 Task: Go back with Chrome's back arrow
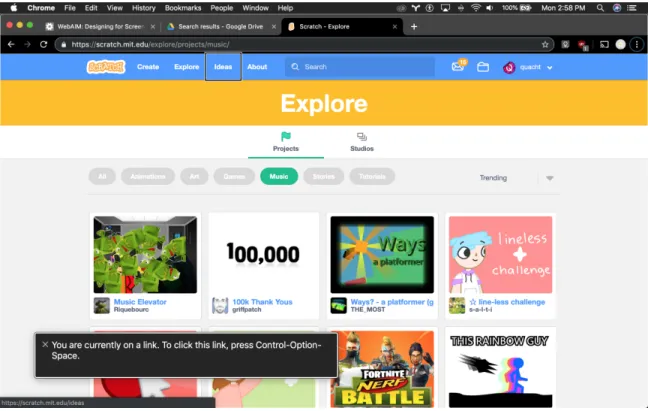[x=11, y=45]
